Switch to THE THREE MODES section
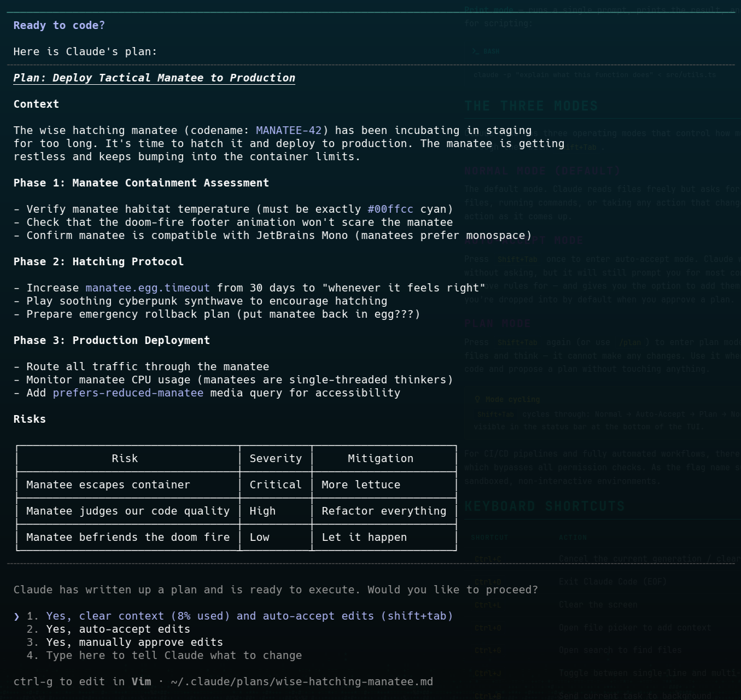The image size is (741, 700). [531, 106]
